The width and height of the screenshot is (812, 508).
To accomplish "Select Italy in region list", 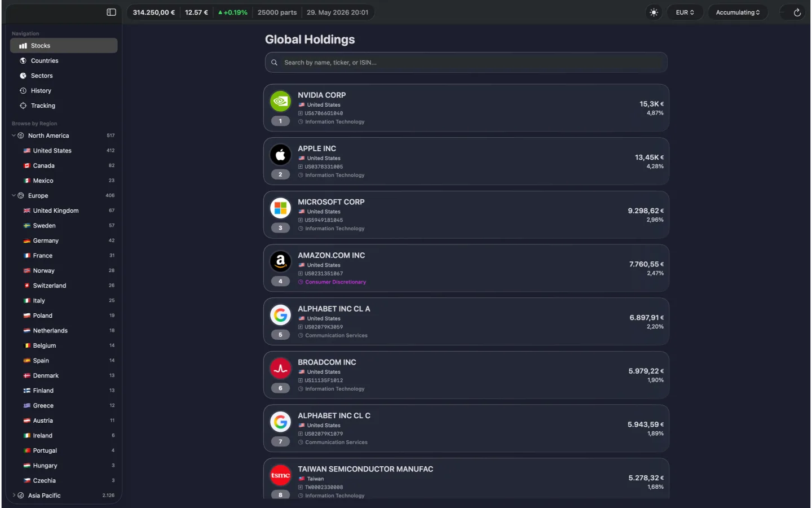I will 64,300.
